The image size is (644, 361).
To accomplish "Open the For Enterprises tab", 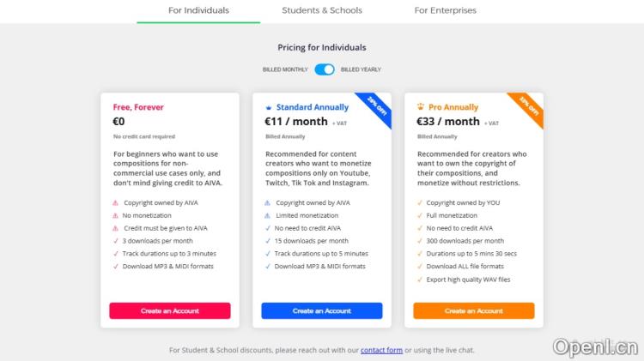I will 445,10.
